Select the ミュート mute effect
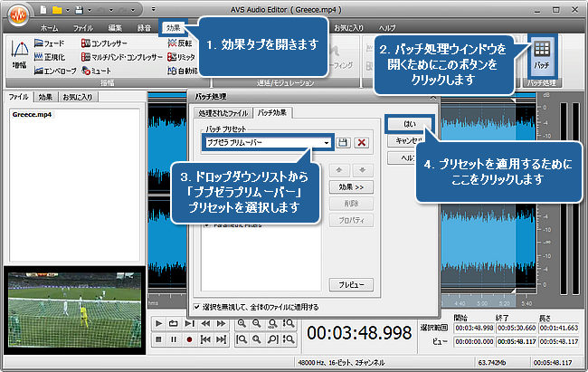The width and height of the screenshot is (588, 372). (x=97, y=71)
